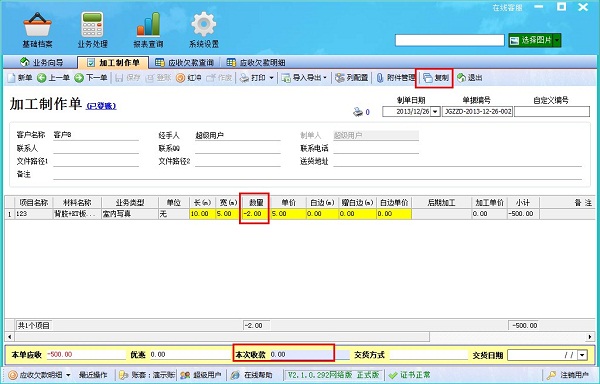The height and width of the screenshot is (384, 600).
Task: Click the 打印 printer button
Action: (x=253, y=78)
